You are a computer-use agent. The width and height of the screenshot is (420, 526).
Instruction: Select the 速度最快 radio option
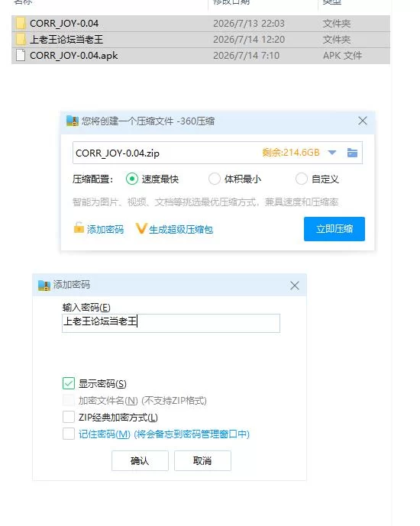[132, 179]
